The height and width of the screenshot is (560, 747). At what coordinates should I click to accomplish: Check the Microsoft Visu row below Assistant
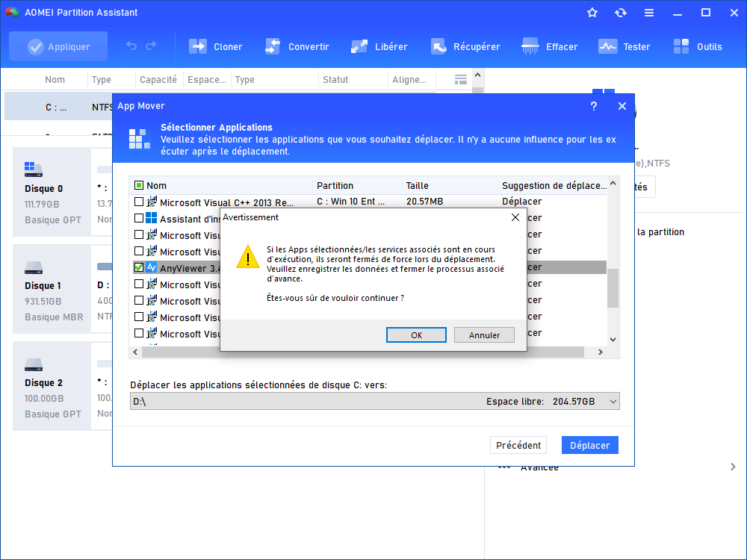click(139, 234)
